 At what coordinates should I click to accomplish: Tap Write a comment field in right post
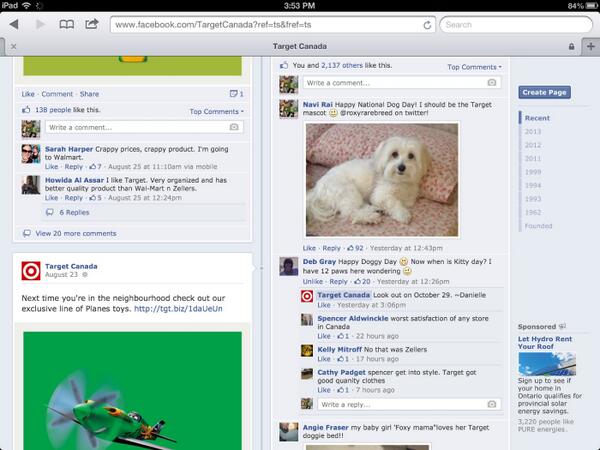pyautogui.click(x=402, y=83)
